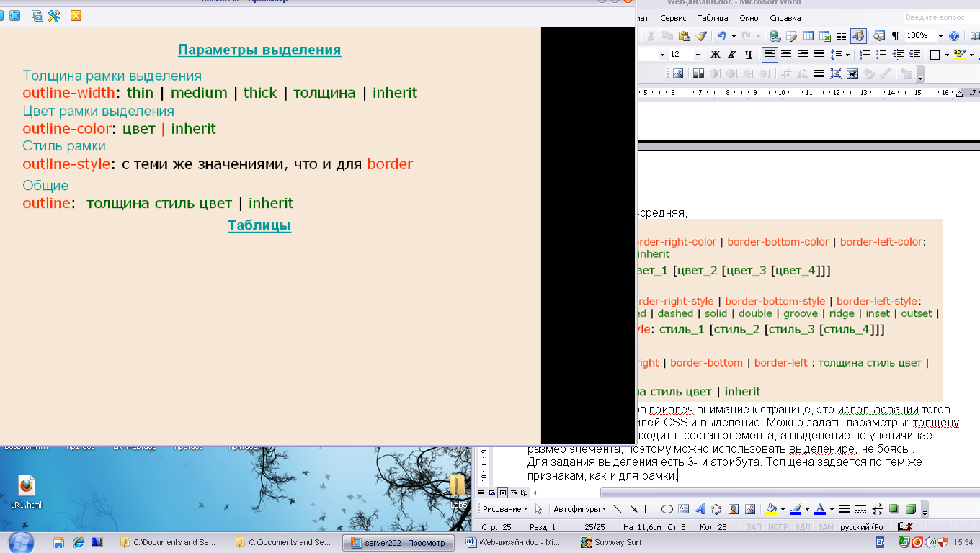Open Document Map icon in Word
The width and height of the screenshot is (980, 553).
tap(878, 36)
